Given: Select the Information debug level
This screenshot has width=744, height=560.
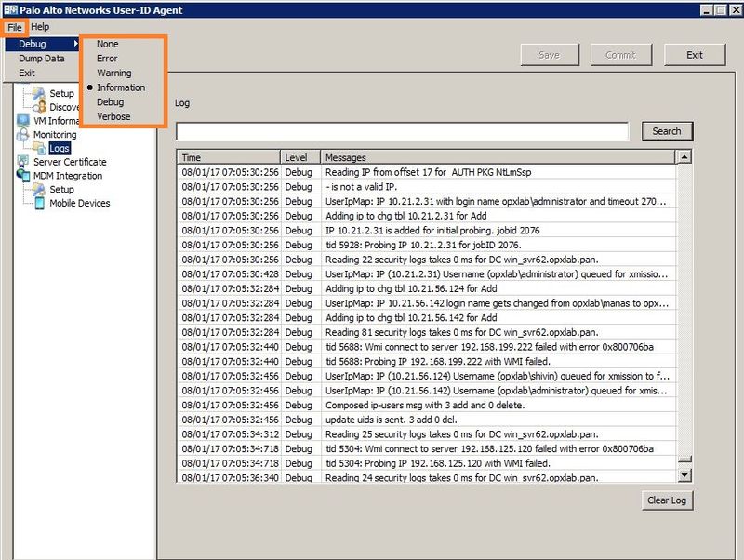Looking at the screenshot, I should click(x=120, y=87).
